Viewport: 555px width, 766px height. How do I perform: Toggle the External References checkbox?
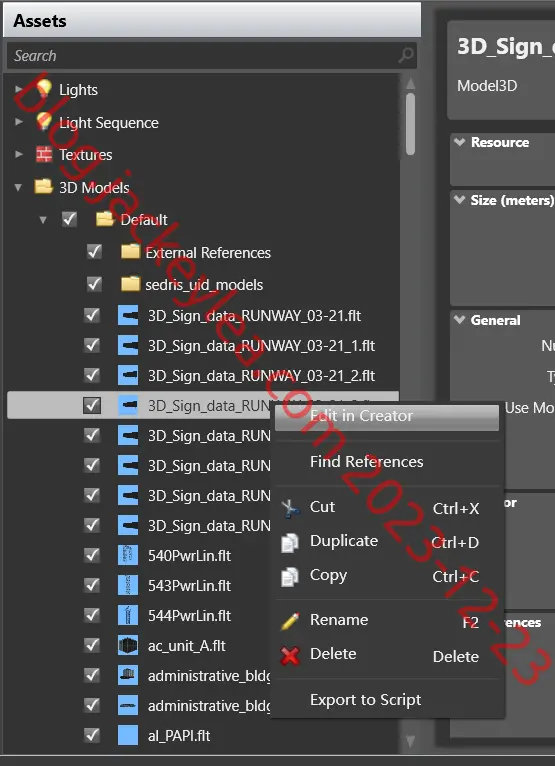94,252
